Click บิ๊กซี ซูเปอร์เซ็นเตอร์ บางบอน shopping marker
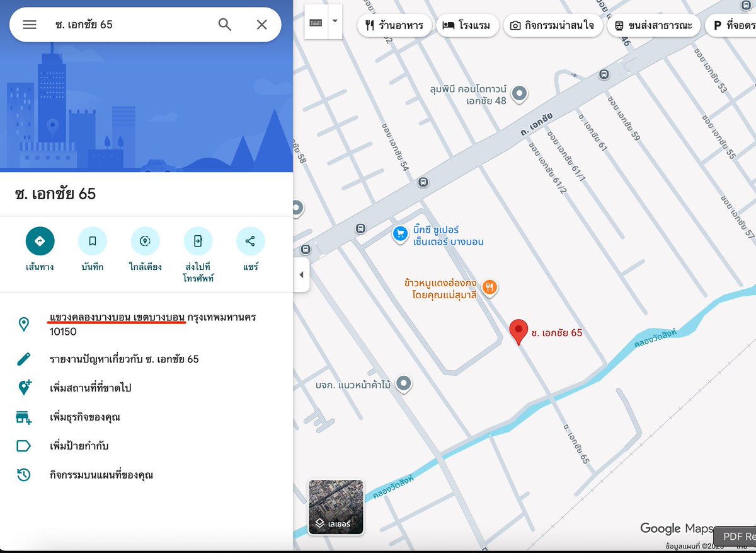The width and height of the screenshot is (756, 553). pos(400,235)
